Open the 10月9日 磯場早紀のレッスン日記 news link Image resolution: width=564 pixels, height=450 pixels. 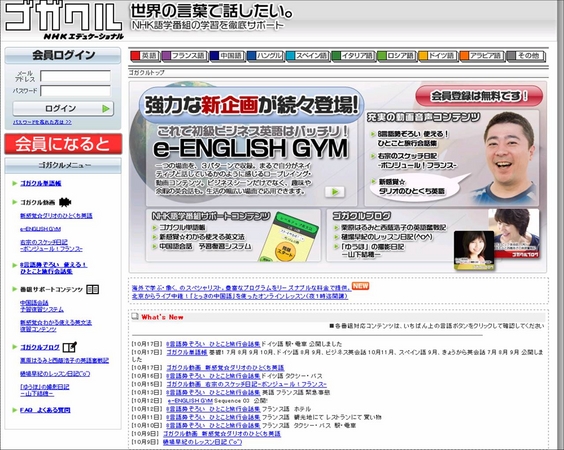click(202, 442)
